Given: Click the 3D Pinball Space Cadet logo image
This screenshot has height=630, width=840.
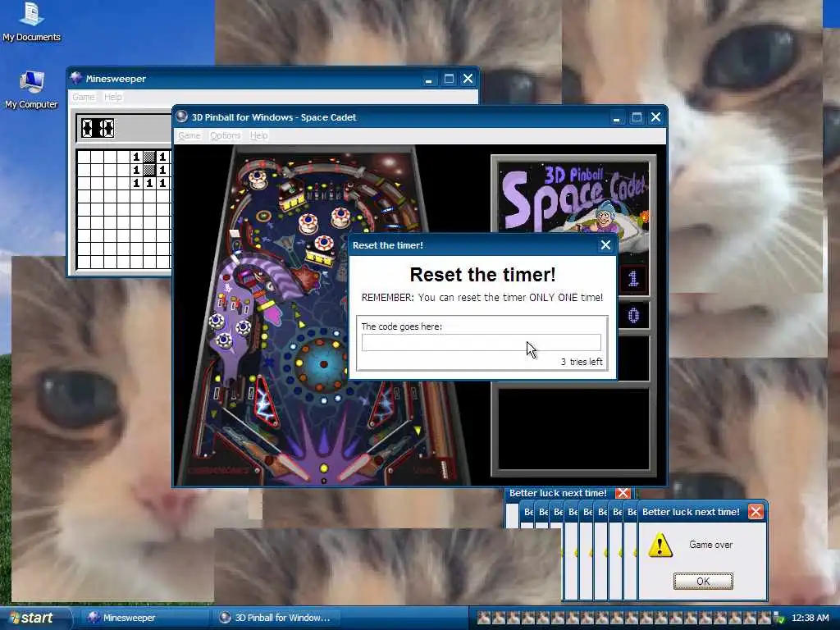Looking at the screenshot, I should click(x=573, y=199).
